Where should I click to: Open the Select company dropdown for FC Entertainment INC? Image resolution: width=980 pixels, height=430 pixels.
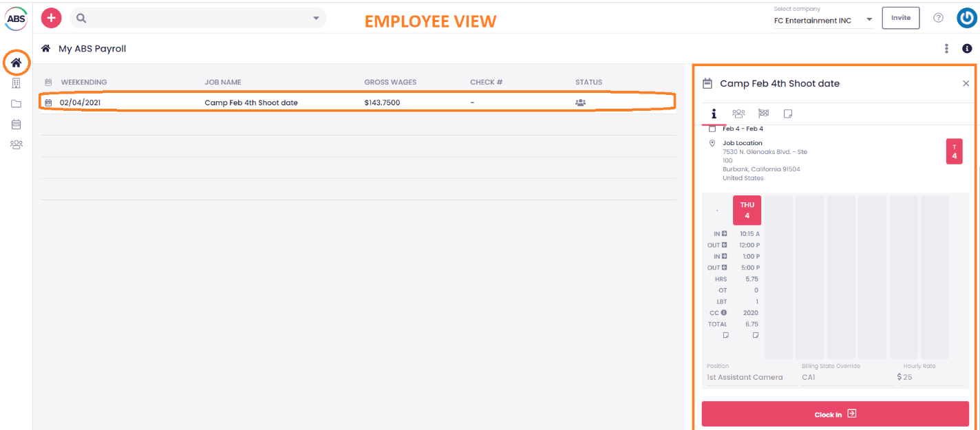(869, 20)
